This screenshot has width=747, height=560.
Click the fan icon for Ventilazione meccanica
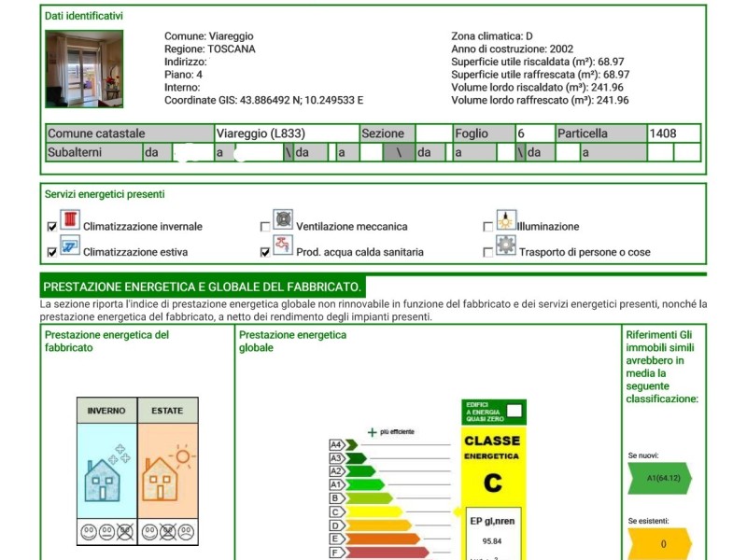pos(283,219)
